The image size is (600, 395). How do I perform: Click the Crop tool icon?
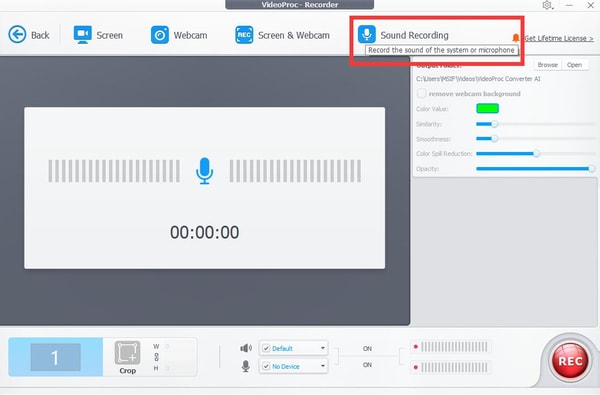click(x=127, y=353)
